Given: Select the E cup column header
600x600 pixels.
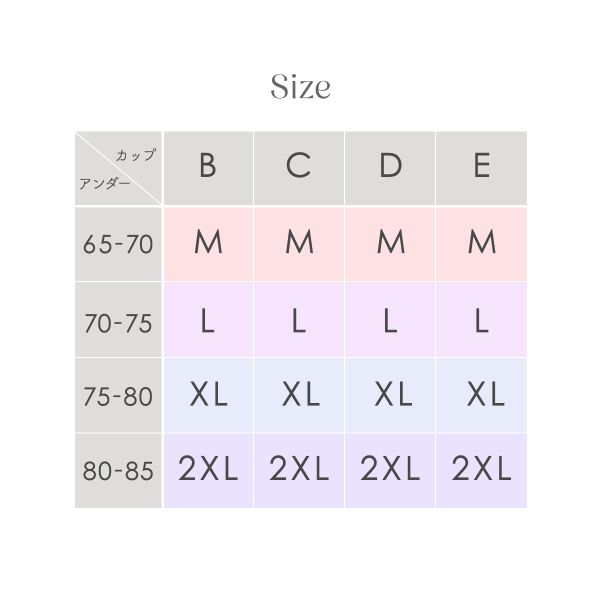Looking at the screenshot, I should (x=481, y=168).
